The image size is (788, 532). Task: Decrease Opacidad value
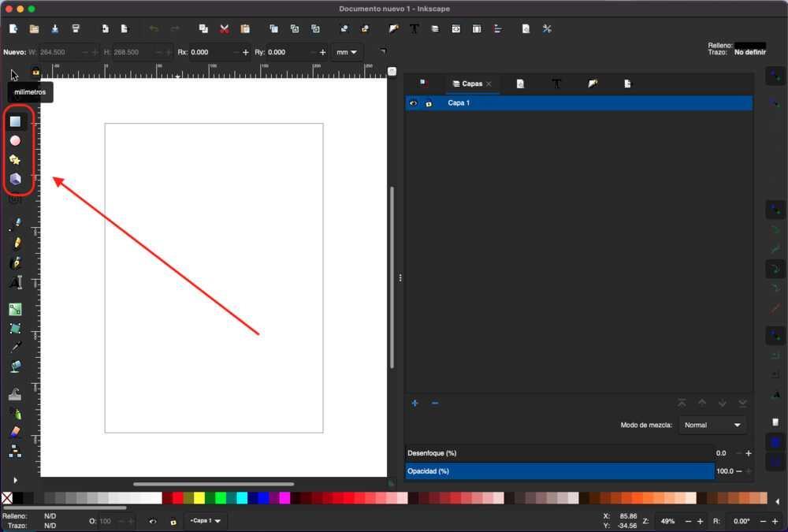[739, 471]
